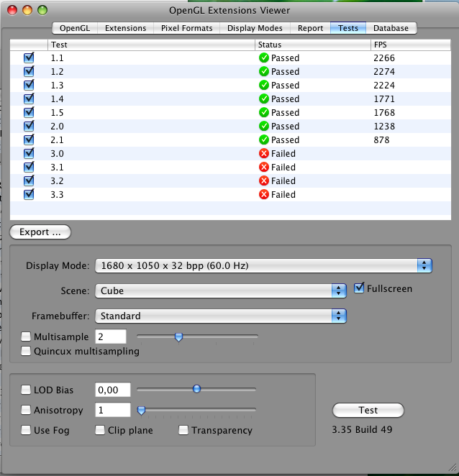Screen dimensions: 459x476
Task: Click the FPS value 878
Action: tap(381, 139)
